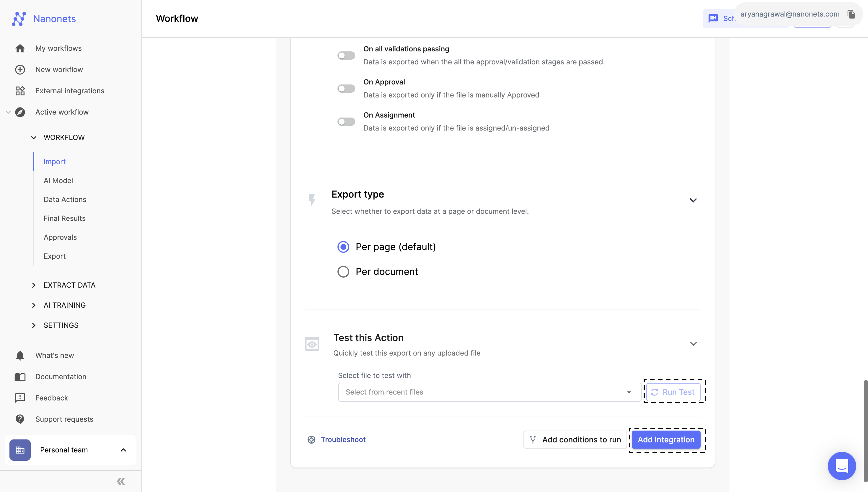Collapse the sidebar with double-arrow icon
The height and width of the screenshot is (492, 868).
pos(121,481)
